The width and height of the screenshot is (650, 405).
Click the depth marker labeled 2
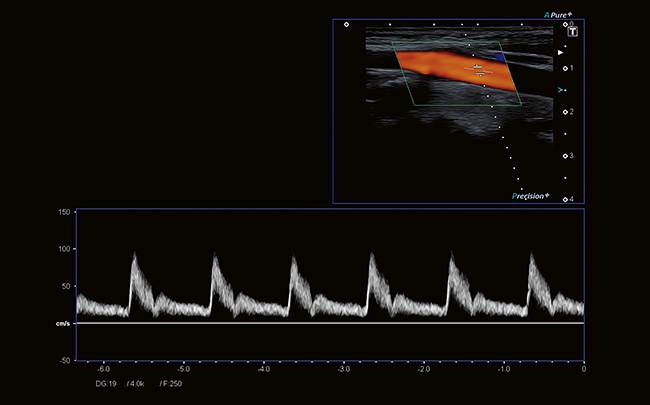(566, 112)
